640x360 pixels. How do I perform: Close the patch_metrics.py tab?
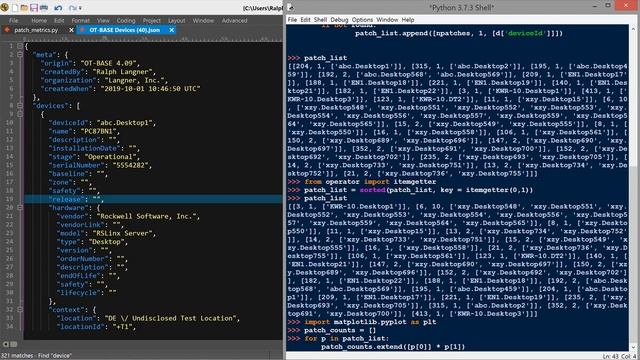[71, 30]
